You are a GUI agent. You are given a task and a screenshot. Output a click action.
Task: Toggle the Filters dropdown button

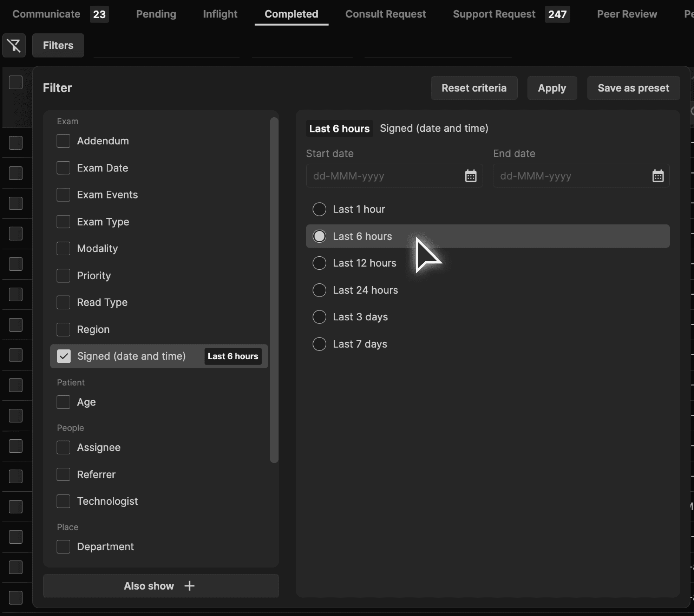pos(58,45)
